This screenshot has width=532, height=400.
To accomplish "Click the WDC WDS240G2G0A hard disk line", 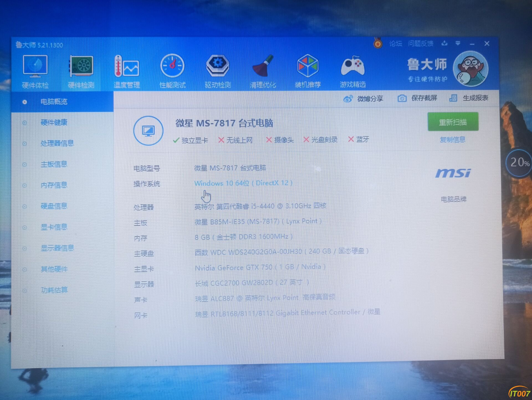I will pos(282,252).
